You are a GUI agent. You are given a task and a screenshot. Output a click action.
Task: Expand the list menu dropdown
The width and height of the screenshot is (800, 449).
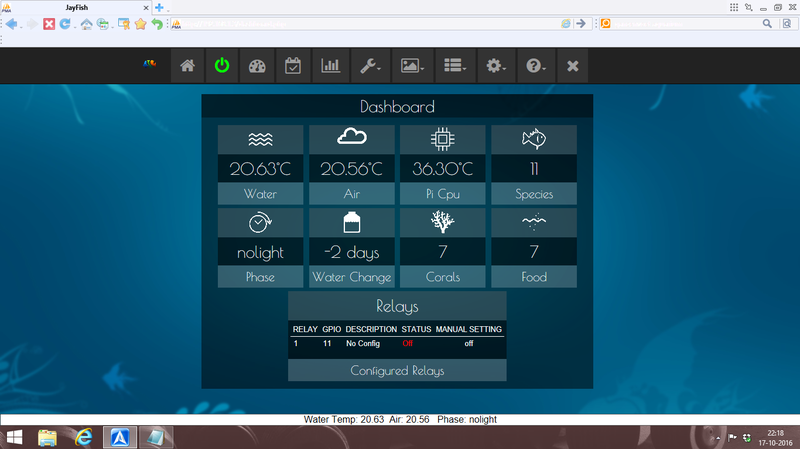pyautogui.click(x=455, y=66)
